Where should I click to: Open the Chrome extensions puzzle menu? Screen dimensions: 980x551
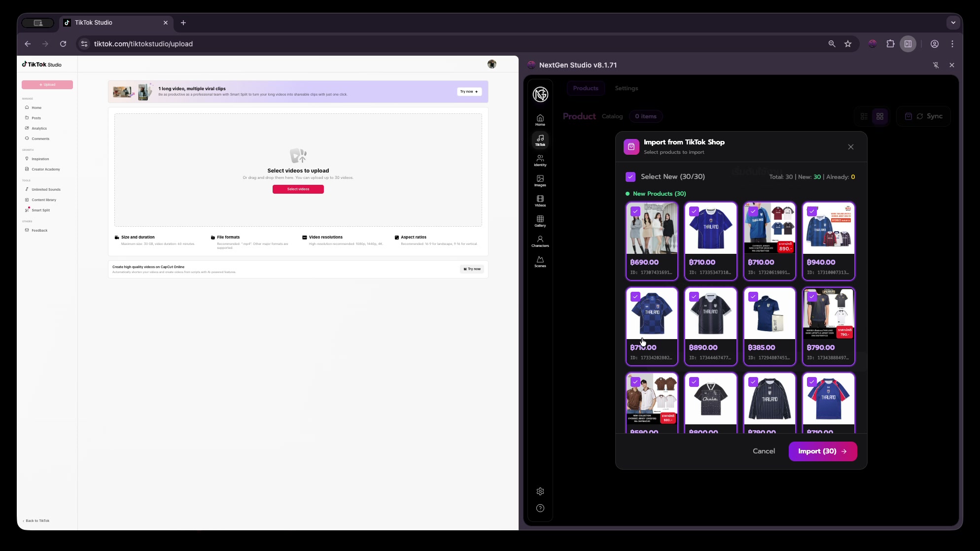890,44
